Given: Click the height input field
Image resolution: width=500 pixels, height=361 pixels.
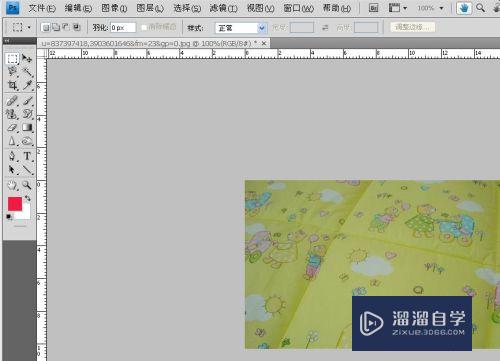Looking at the screenshot, I should click(366, 28).
